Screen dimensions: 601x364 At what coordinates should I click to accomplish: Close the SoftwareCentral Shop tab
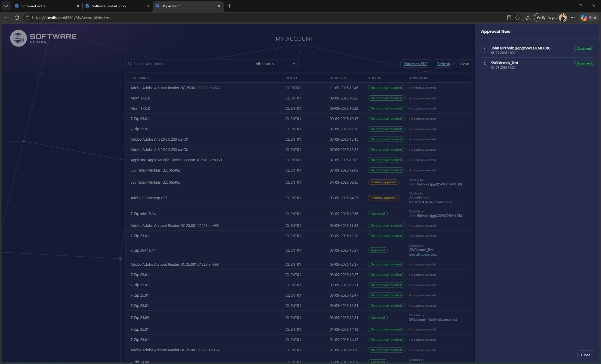point(148,6)
